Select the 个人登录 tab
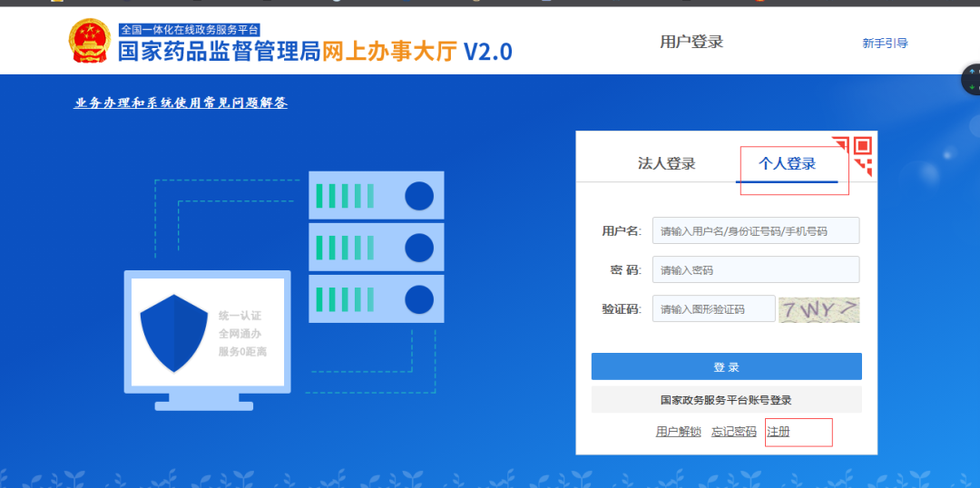Image resolution: width=980 pixels, height=488 pixels. [x=787, y=163]
